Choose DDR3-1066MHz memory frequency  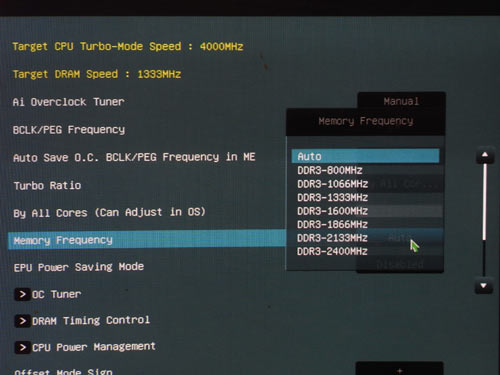click(333, 184)
